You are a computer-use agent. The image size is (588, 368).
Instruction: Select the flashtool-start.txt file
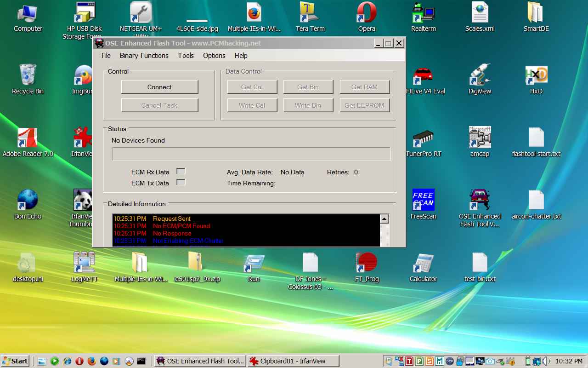tap(536, 143)
